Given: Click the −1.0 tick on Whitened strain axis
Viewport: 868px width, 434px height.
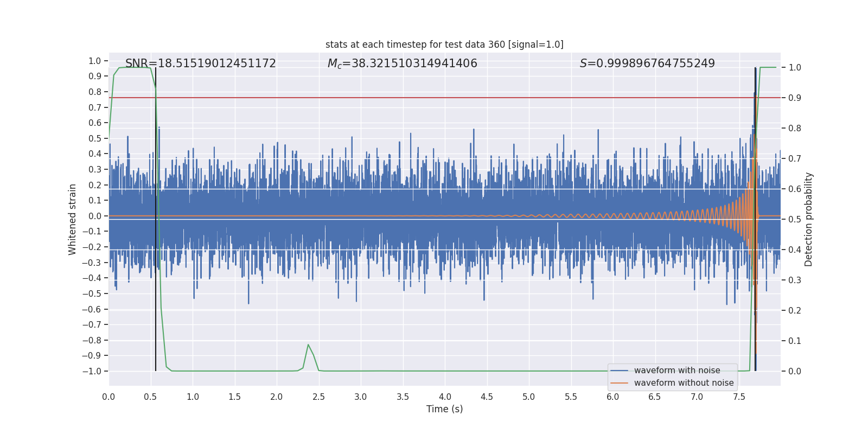Looking at the screenshot, I should pos(92,371).
